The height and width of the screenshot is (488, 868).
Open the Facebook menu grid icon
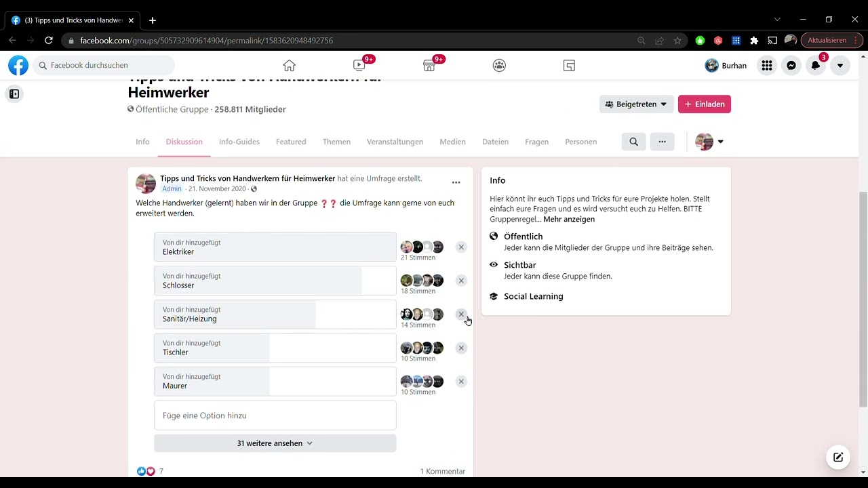tap(766, 65)
